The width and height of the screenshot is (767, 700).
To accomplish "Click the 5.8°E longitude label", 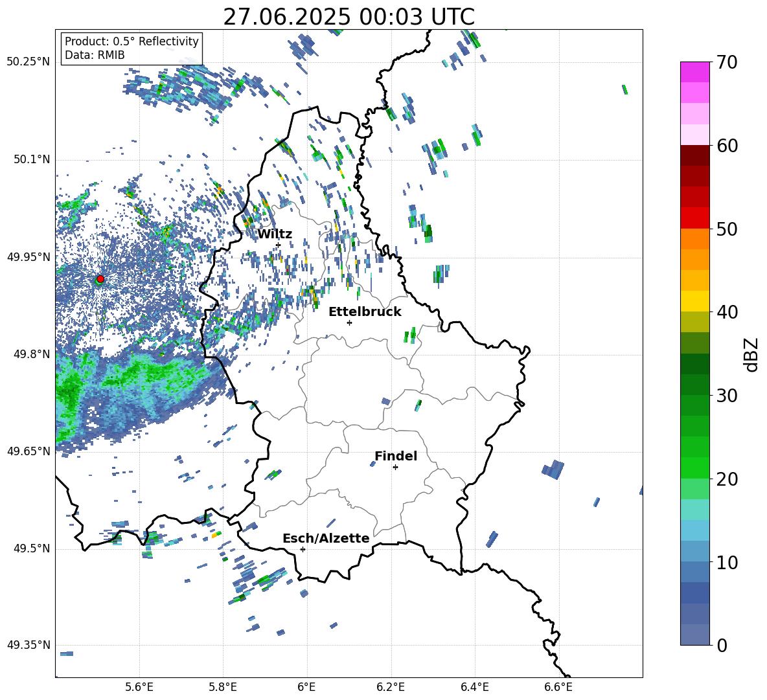I will [223, 687].
